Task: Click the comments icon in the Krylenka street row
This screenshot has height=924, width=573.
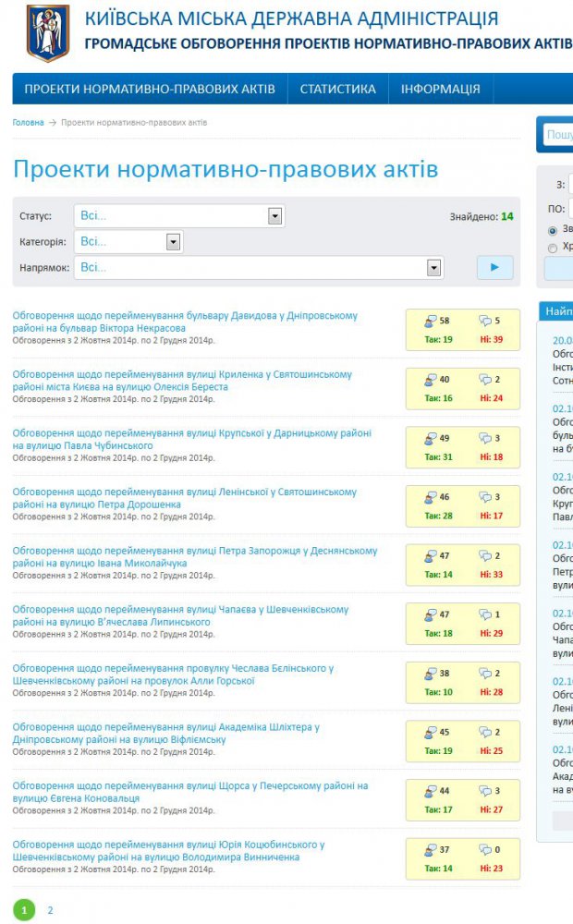Action: tap(485, 380)
